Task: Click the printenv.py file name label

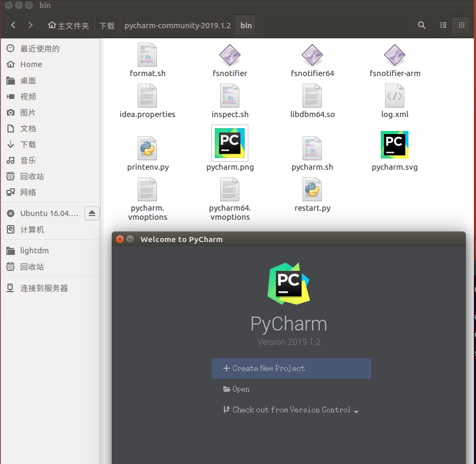Action: coord(148,167)
